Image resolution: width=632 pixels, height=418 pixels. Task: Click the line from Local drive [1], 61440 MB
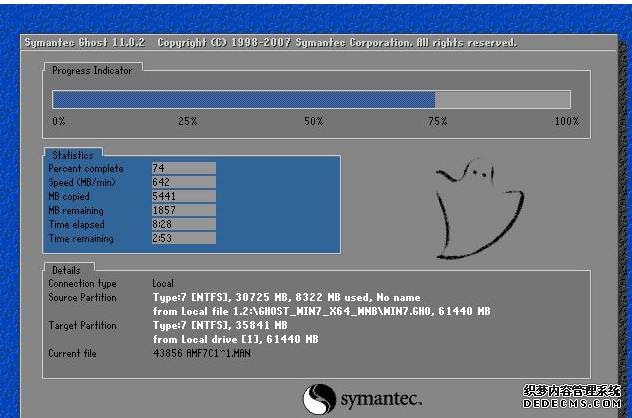click(235, 339)
